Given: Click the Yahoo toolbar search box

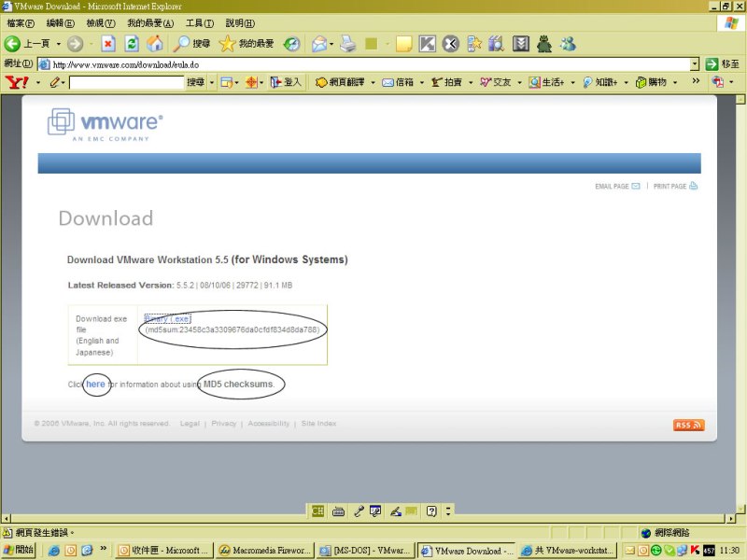Looking at the screenshot, I should click(126, 82).
